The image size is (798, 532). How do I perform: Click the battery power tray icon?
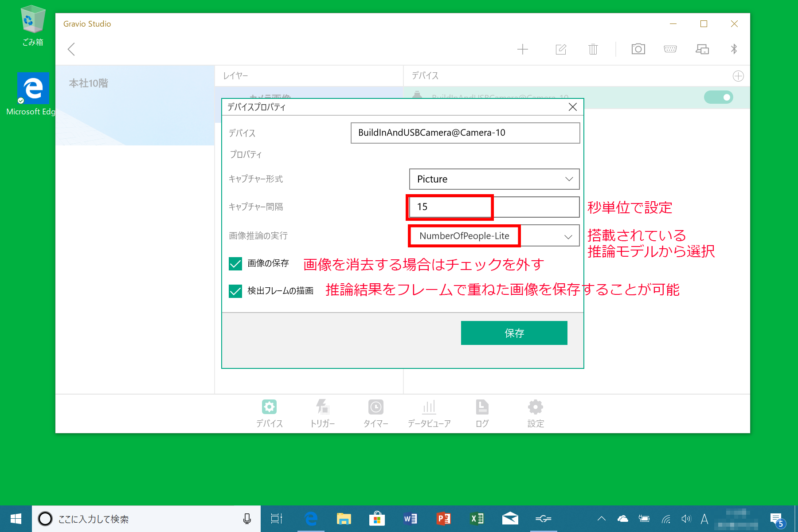click(x=644, y=519)
